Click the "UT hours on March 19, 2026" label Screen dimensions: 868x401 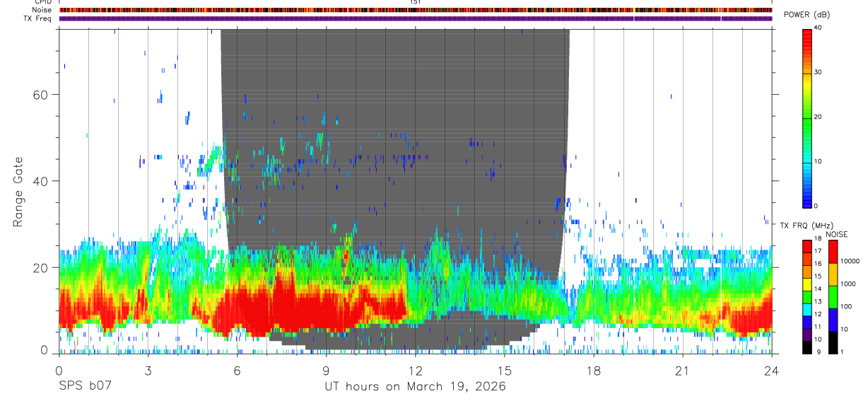coord(415,387)
